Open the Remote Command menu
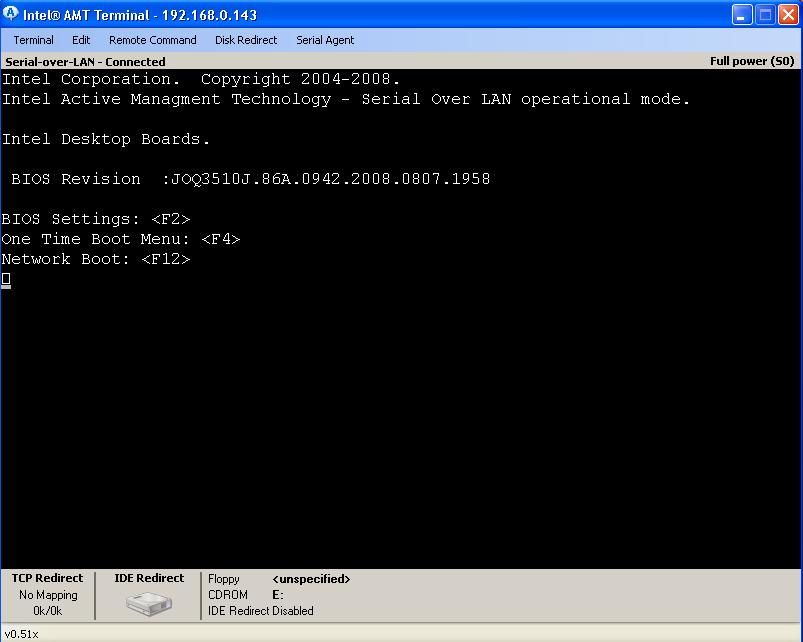The image size is (803, 642). 153,40
